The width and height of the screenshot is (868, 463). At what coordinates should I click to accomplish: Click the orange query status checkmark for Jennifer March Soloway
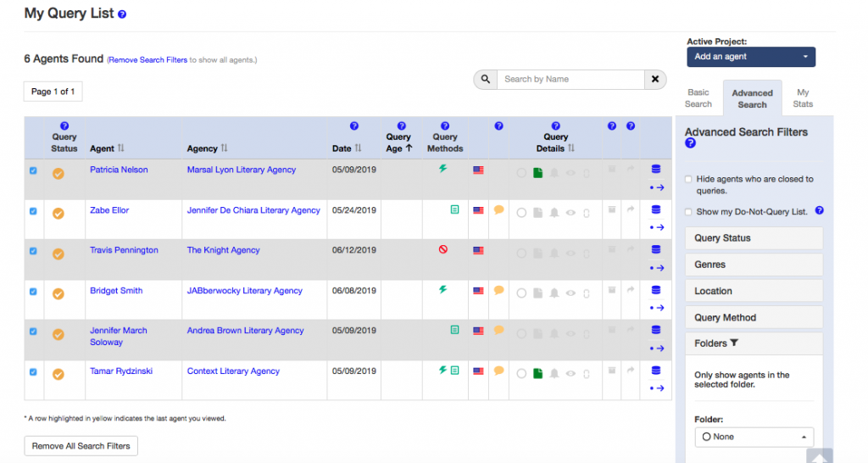(x=58, y=334)
